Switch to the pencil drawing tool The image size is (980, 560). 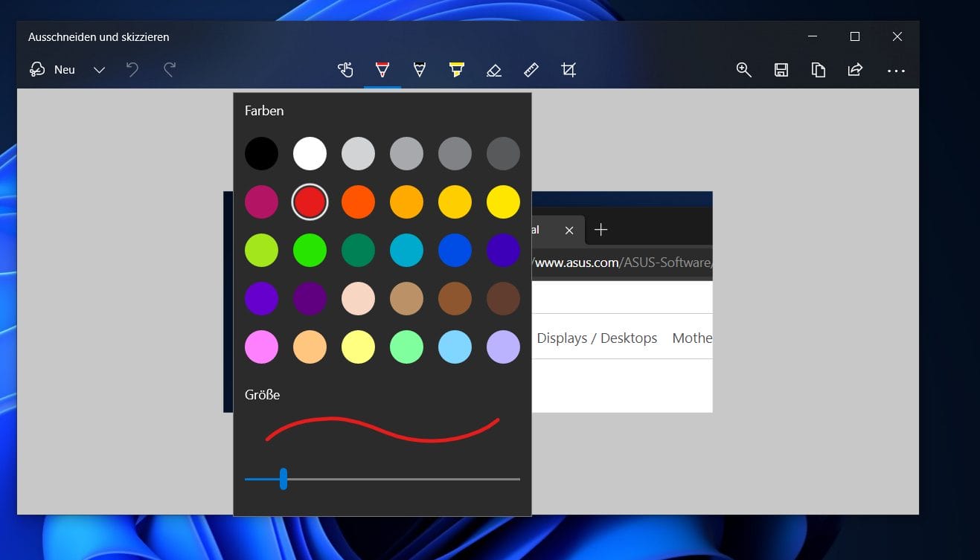419,69
